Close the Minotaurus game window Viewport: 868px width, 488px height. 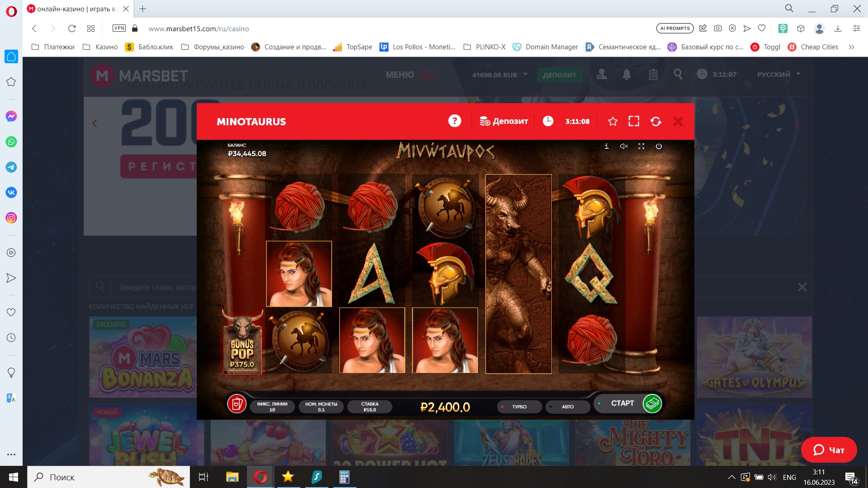click(x=678, y=121)
